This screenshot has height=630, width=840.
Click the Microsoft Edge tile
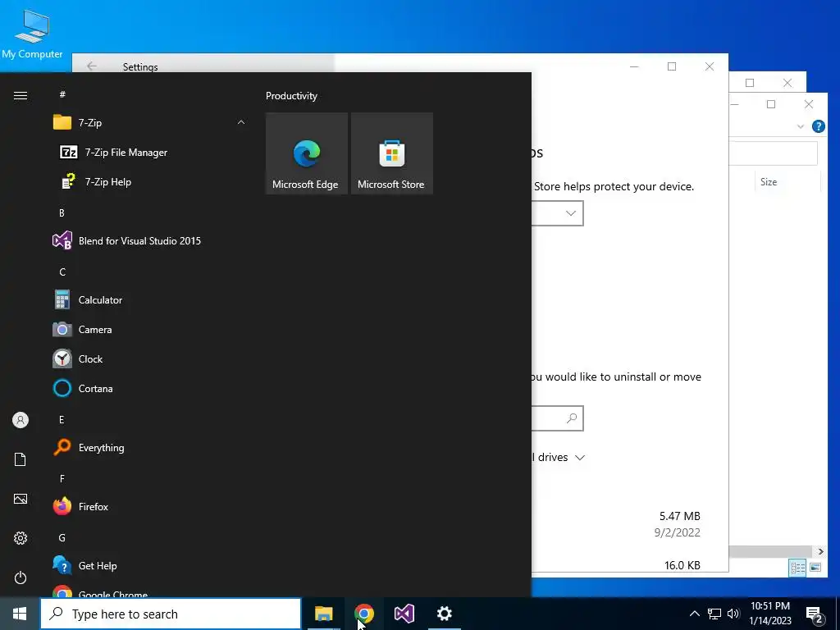click(307, 153)
